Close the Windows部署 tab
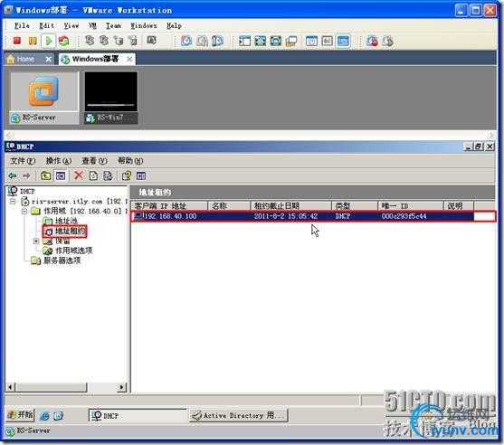Screen dimensions: 504x445 [x=129, y=59]
